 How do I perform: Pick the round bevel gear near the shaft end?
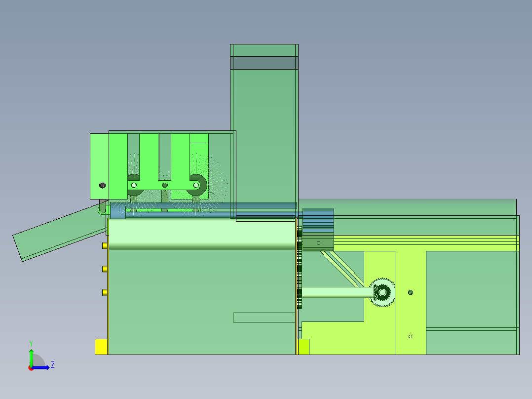[382, 292]
